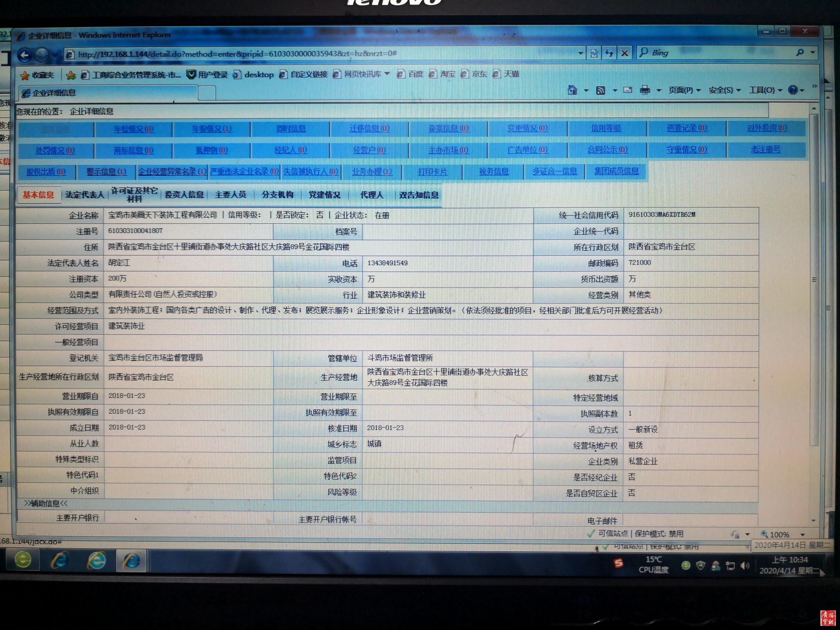Click the RSS feeds icon
The image size is (840, 630).
[x=601, y=91]
